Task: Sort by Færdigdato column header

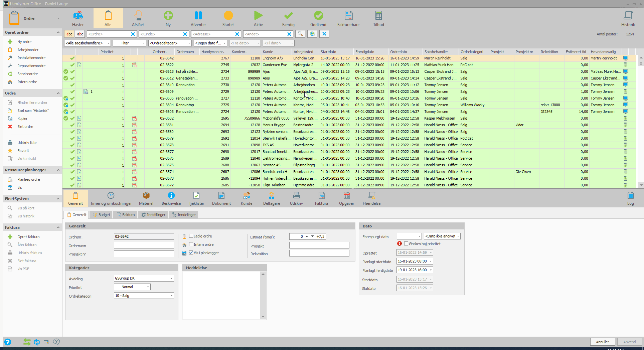Action: pyautogui.click(x=371, y=52)
